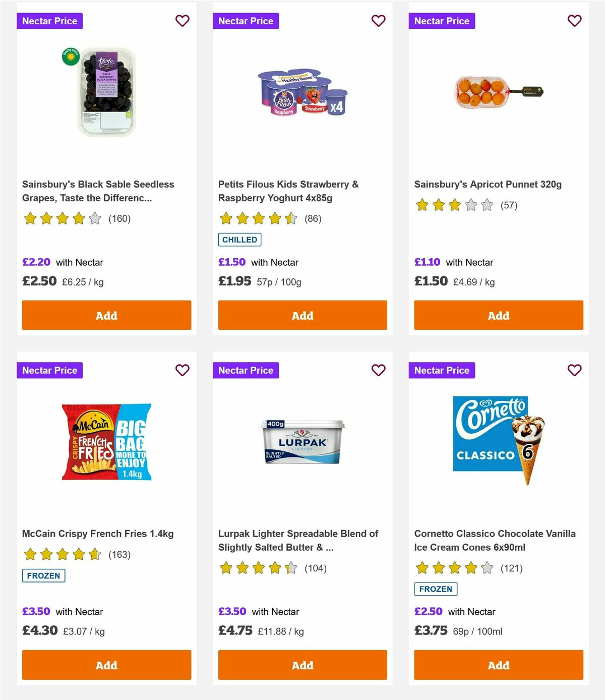The image size is (605, 700).
Task: Favorite the Sainsbury's Apricot Punnet
Action: pos(574,21)
